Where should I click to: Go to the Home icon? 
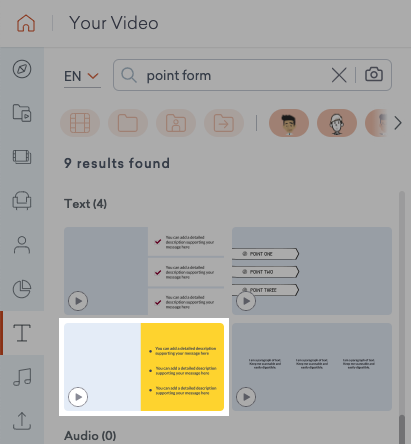[x=26, y=23]
